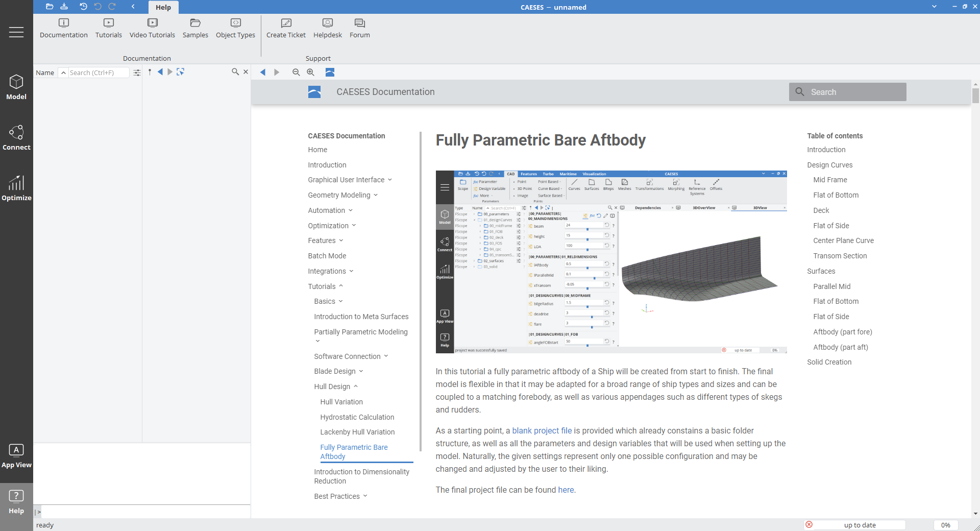Open the Forum support page
Image resolution: width=980 pixels, height=531 pixels.
[x=360, y=28]
